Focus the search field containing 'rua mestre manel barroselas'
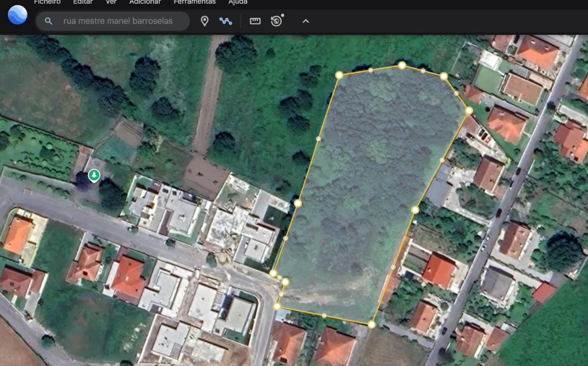 pos(113,21)
